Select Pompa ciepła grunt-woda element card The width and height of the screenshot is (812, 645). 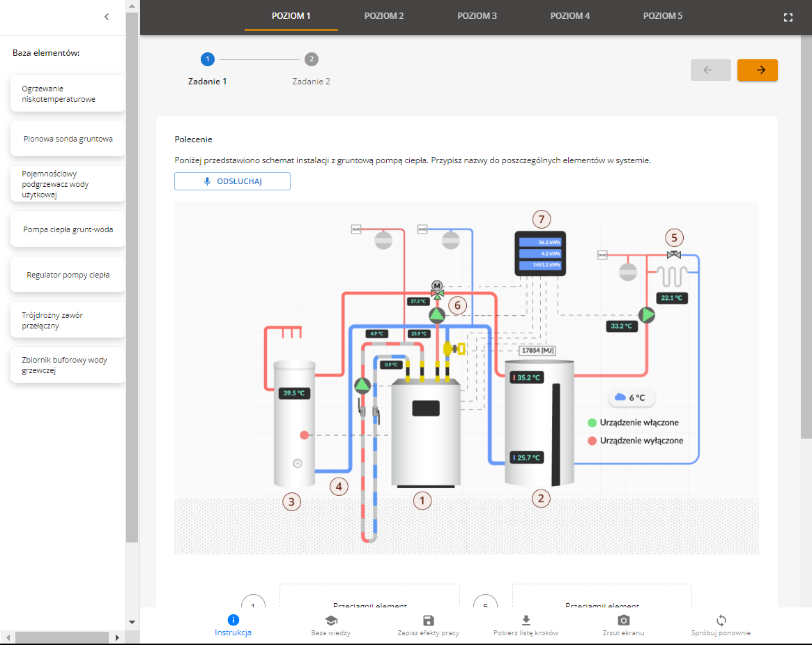coord(68,229)
